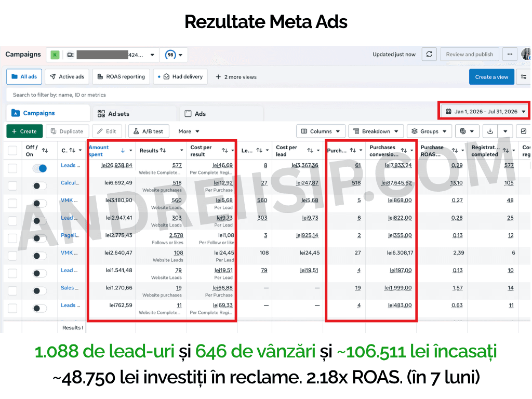Click the view settings sliders icon
Screen dimensions: 532x399
coord(524,77)
